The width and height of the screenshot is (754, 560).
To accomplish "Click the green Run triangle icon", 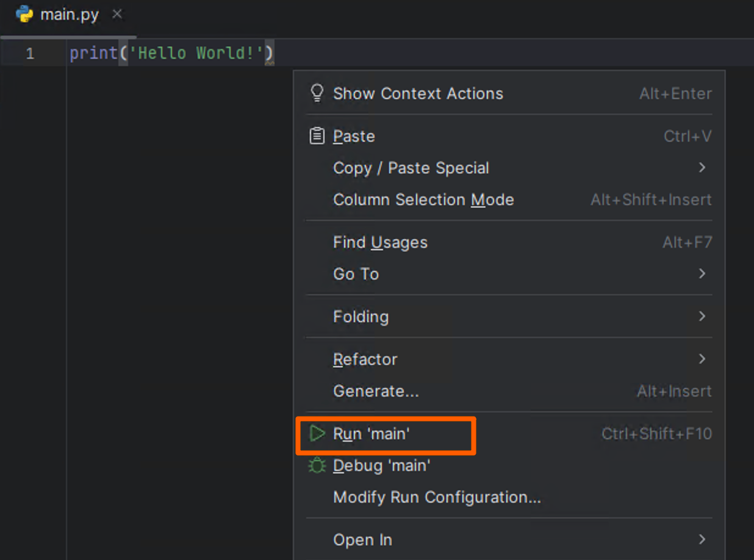I will (x=317, y=434).
